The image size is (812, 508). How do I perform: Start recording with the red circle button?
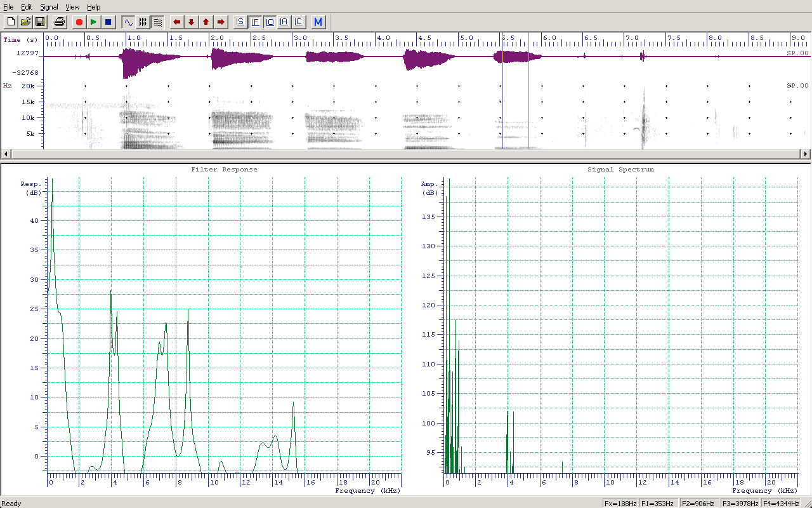pos(79,22)
